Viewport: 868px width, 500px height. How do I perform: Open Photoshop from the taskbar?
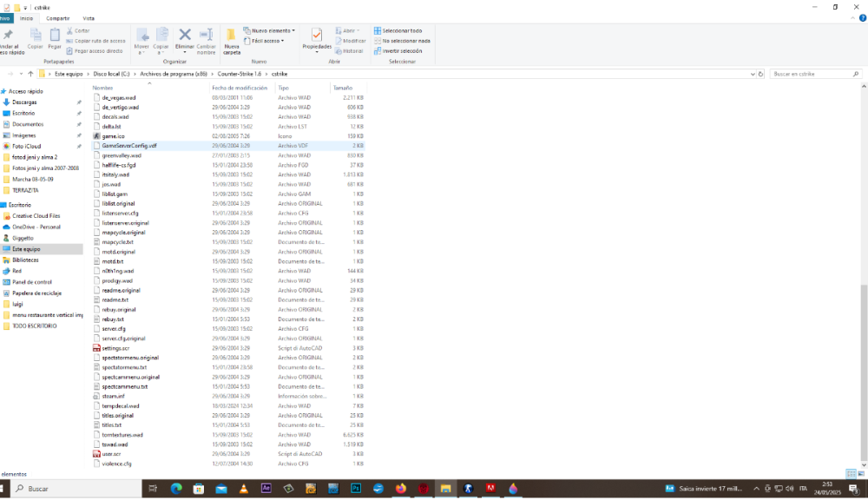click(x=356, y=489)
